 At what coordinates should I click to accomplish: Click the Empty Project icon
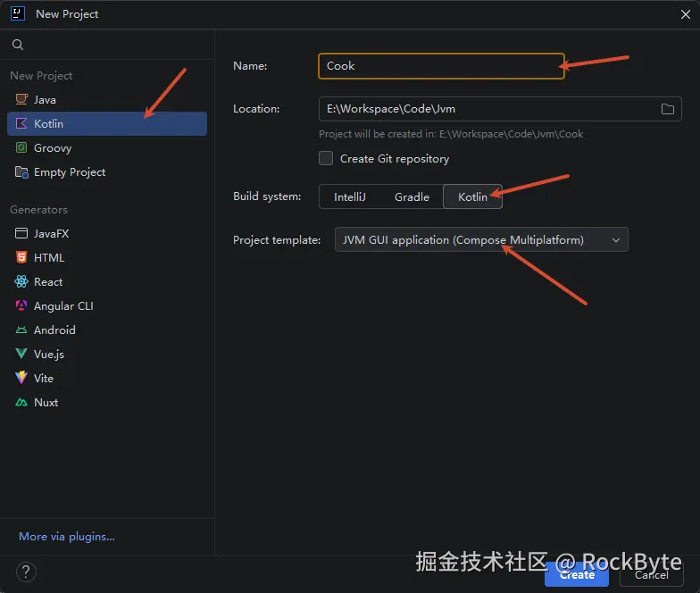21,171
